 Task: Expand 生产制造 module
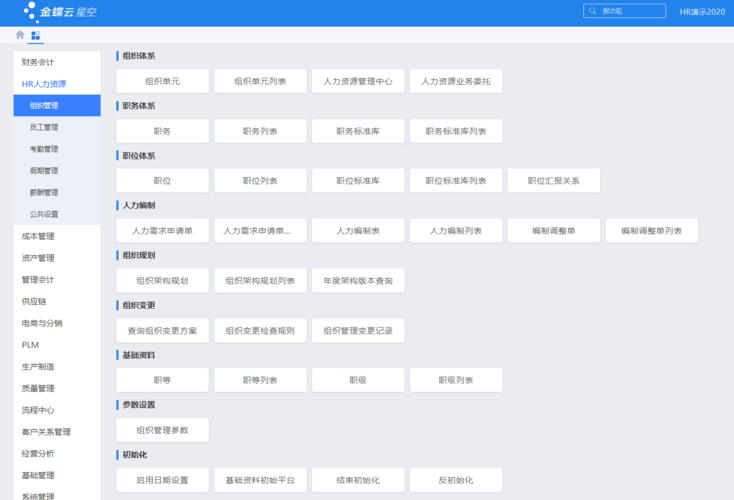click(57, 367)
